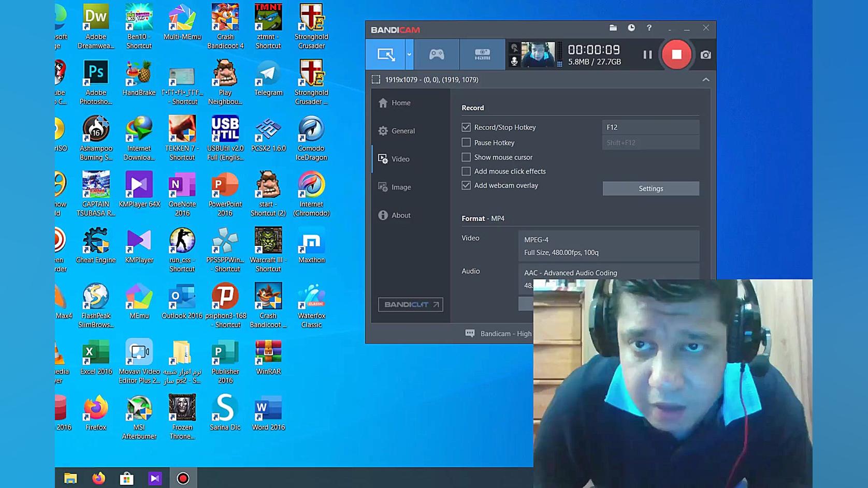Uncheck the Record/Stop Hotkey checkbox
This screenshot has width=868, height=488.
(466, 127)
